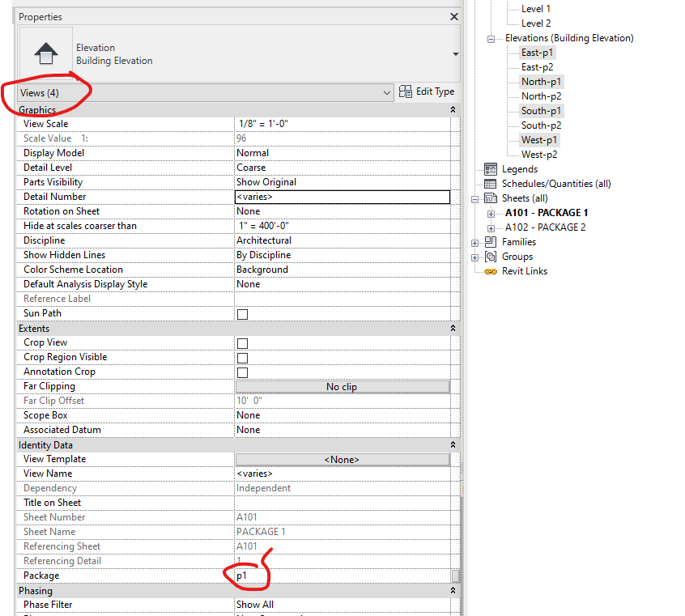Collapse the Phasing section
This screenshot has width=685, height=616.
click(x=453, y=591)
